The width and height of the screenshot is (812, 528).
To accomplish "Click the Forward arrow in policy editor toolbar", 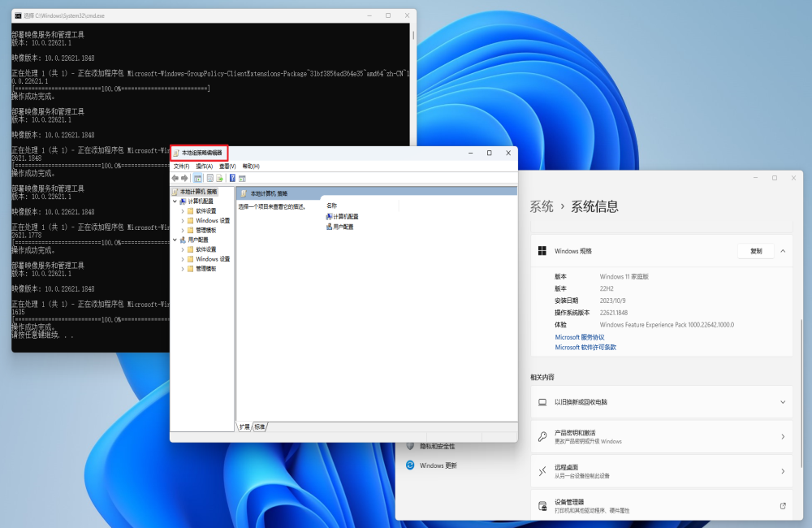I will click(184, 178).
